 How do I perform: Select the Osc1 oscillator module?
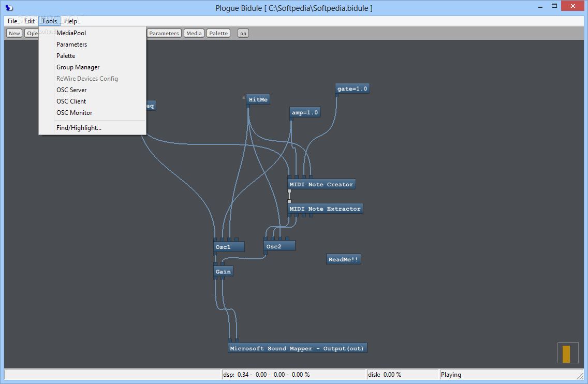click(x=229, y=247)
